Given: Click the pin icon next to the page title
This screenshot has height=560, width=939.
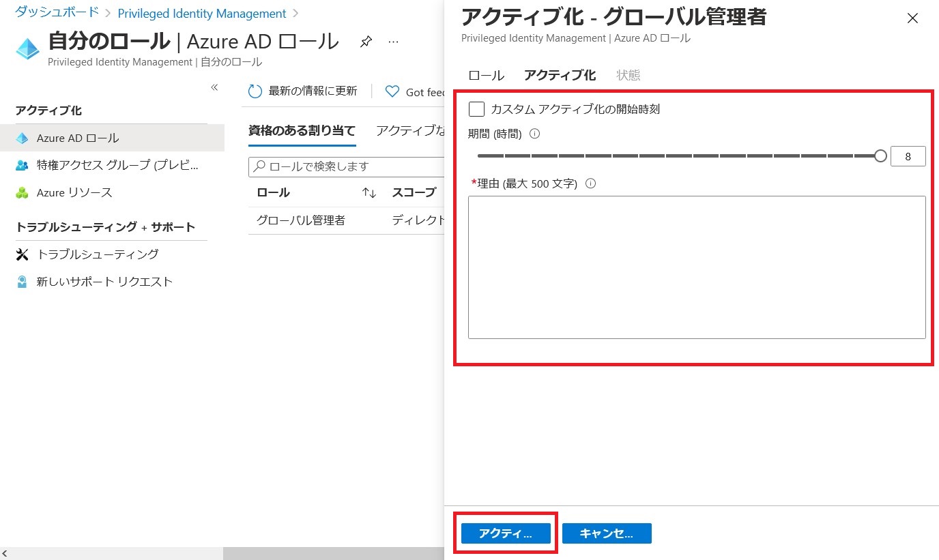Looking at the screenshot, I should (366, 42).
